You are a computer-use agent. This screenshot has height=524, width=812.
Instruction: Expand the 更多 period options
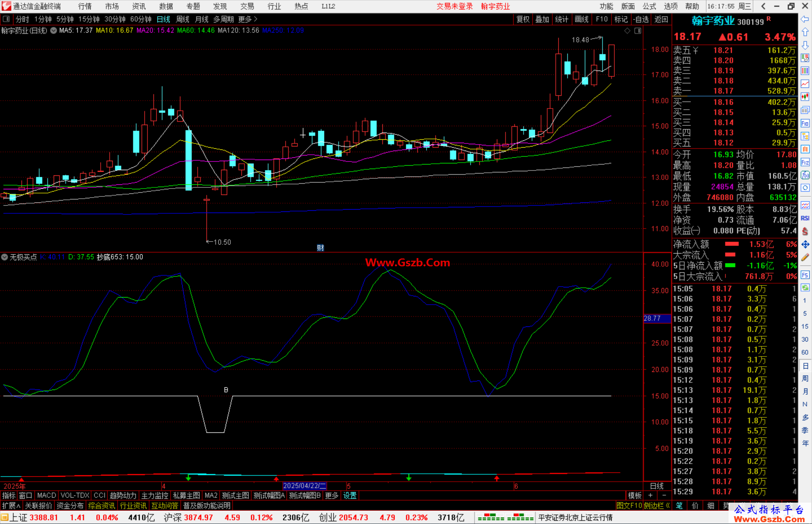click(248, 19)
